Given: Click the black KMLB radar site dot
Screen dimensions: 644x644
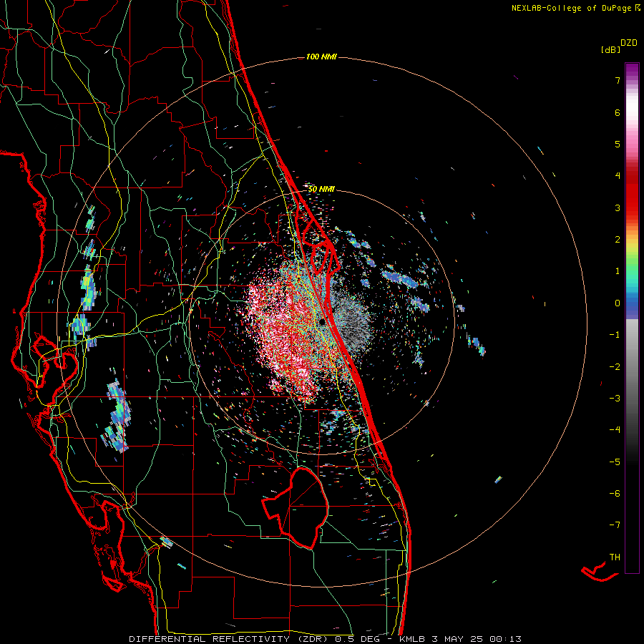Looking at the screenshot, I should point(323,323).
